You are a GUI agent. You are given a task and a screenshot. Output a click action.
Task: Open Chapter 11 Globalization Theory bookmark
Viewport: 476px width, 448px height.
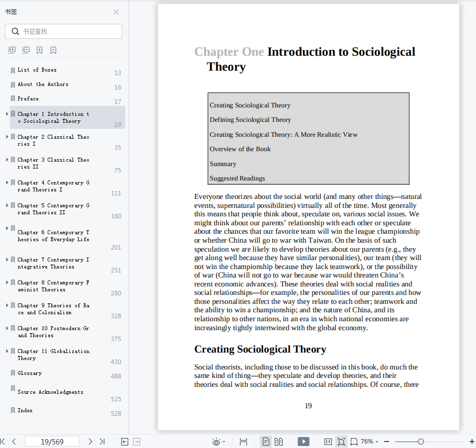pos(54,355)
